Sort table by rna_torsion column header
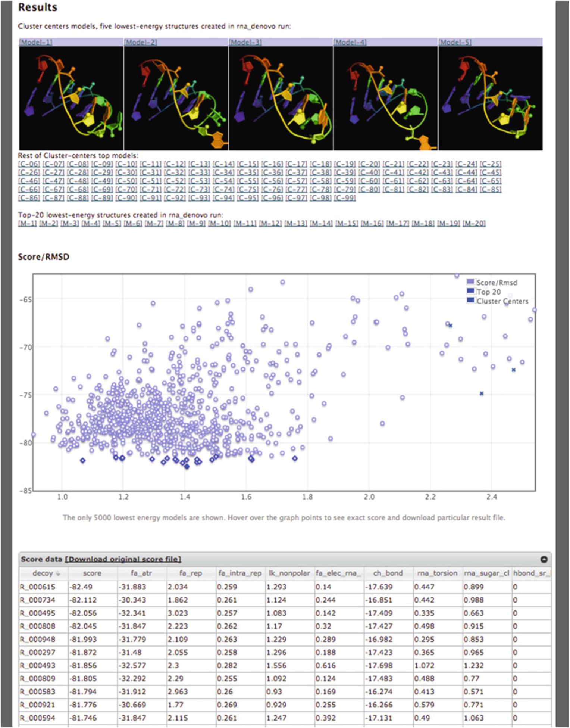 [x=437, y=573]
